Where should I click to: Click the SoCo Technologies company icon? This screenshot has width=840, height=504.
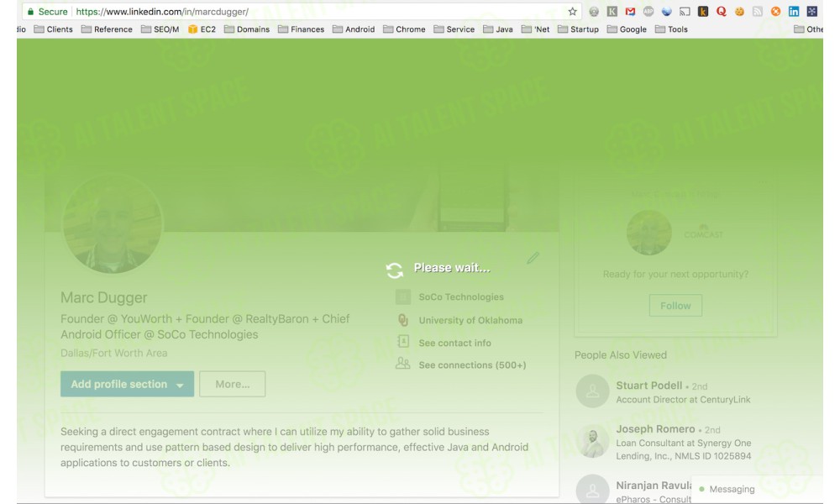pos(403,297)
